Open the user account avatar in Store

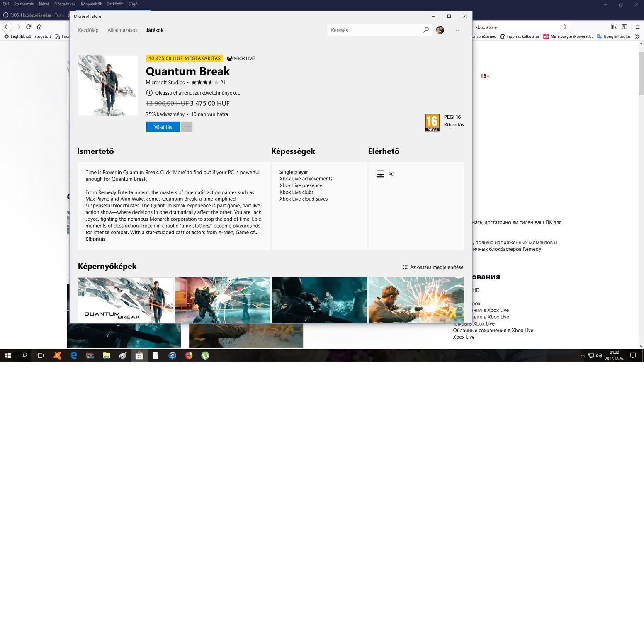point(440,30)
